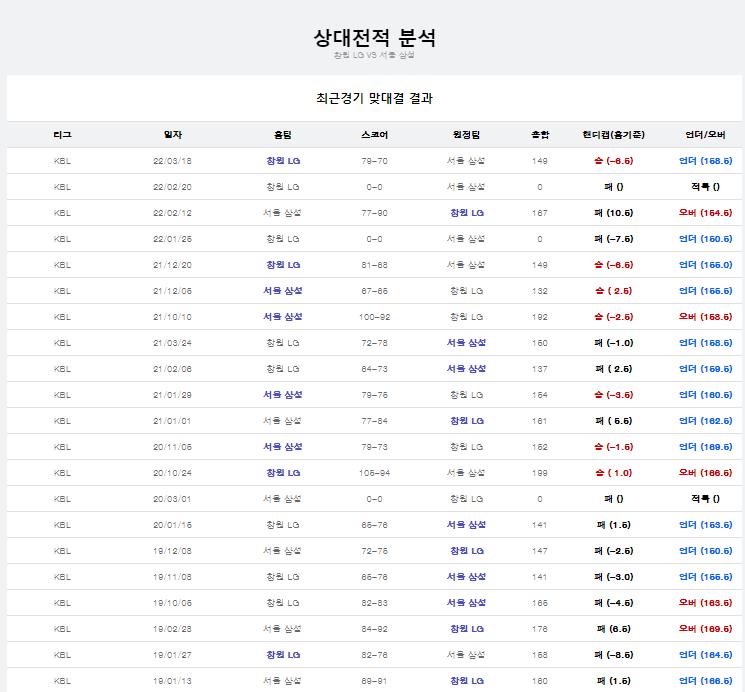745x692 pixels.
Task: Click the red 오버 cell in 20/10/24 row
Action: click(705, 473)
